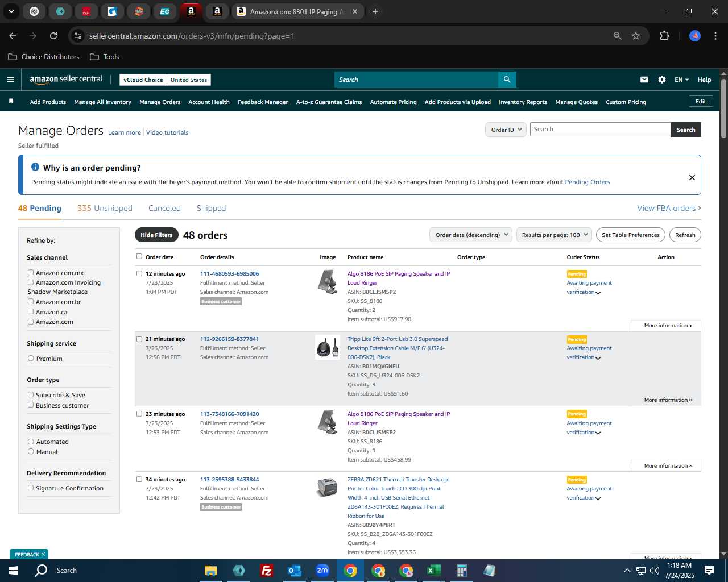
Task: Open the Chrome three-dot menu
Action: (714, 36)
